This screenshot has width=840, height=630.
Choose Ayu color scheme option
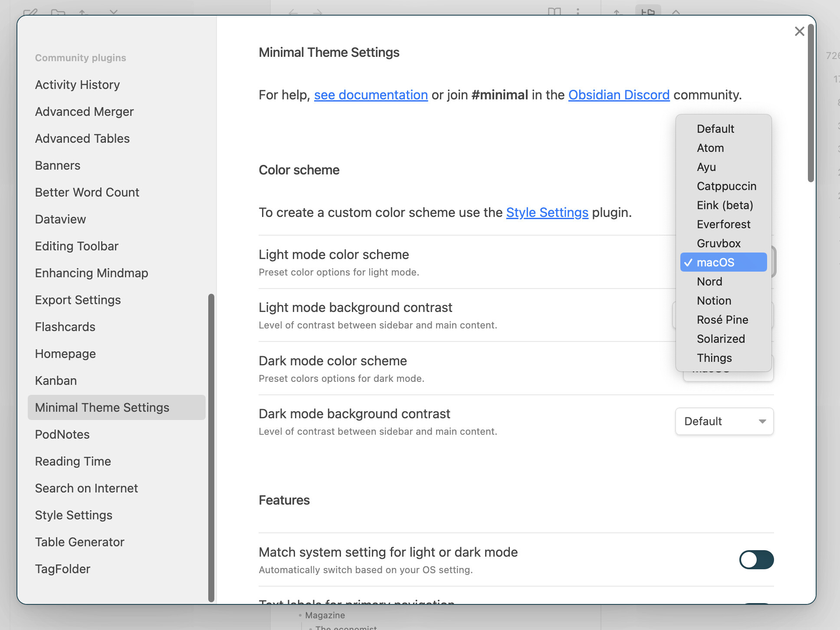click(x=724, y=167)
